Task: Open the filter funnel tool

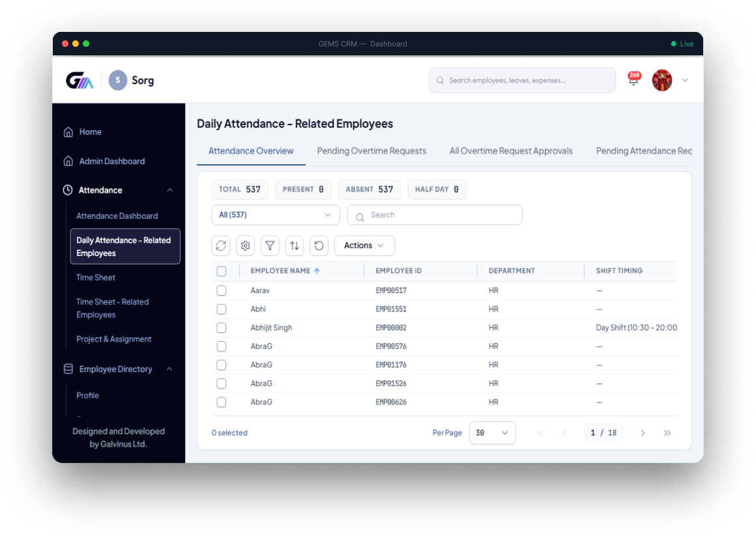Action: click(270, 246)
